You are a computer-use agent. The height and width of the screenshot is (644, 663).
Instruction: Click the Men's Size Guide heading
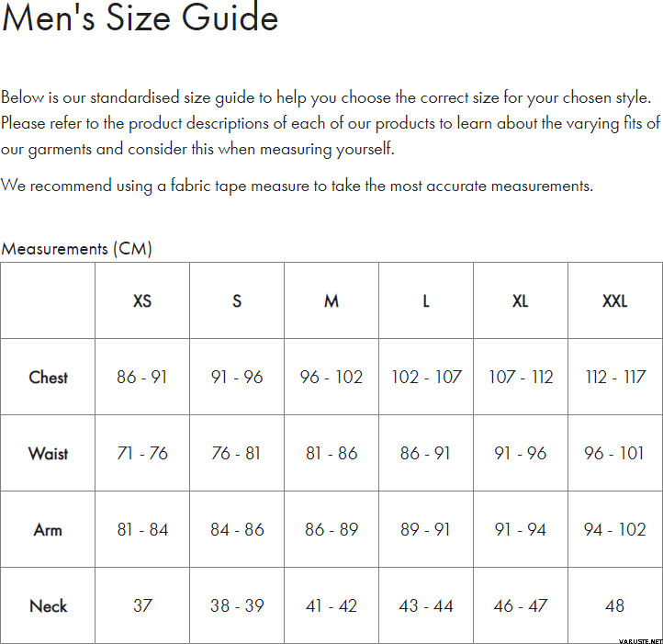140,18
